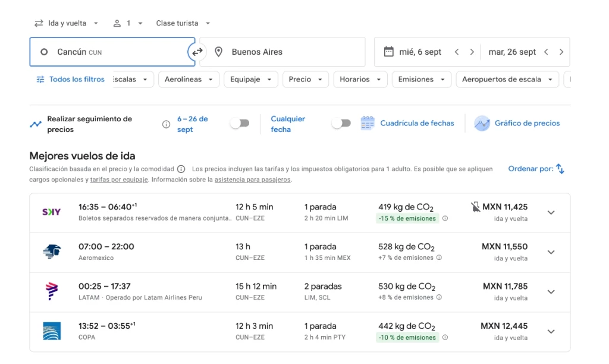Expand the SKY flight details chevron
Screen dimensions: 609x364
(551, 212)
